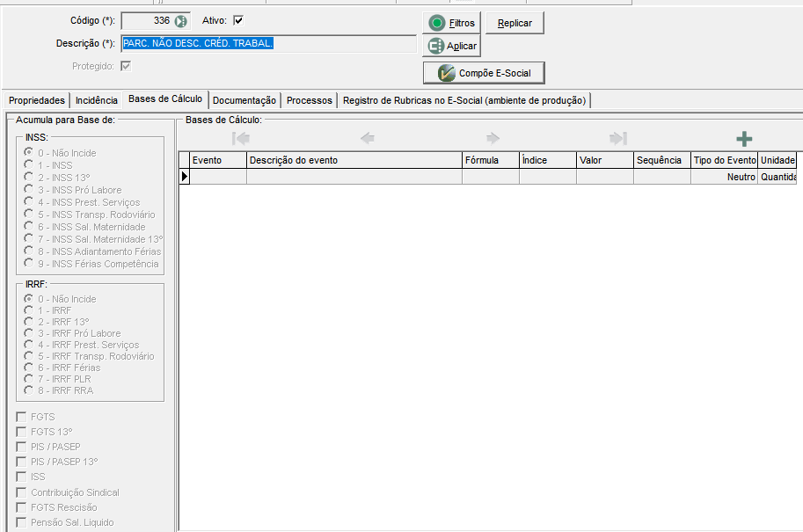Viewport: 803px width, 532px height.
Task: Click the Neutro cell in grid row
Action: 724,177
